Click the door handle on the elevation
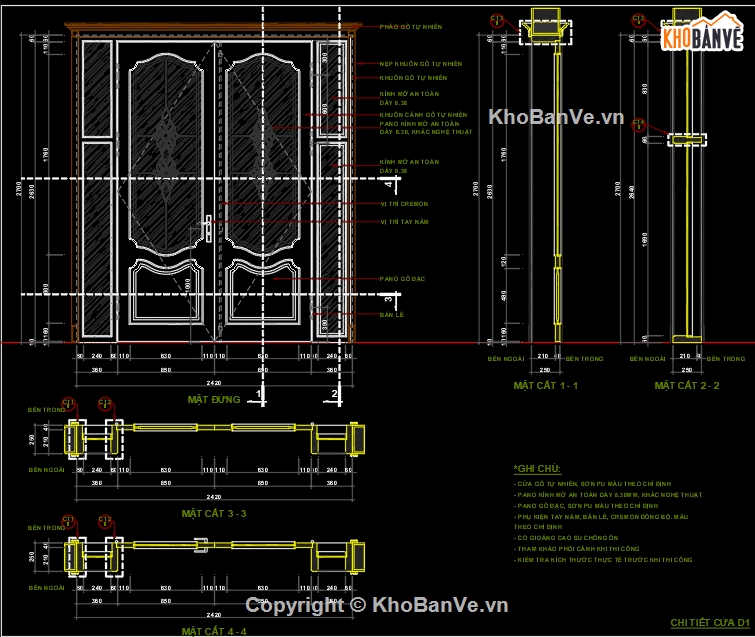Viewport: 755px width, 637px height. point(208,227)
